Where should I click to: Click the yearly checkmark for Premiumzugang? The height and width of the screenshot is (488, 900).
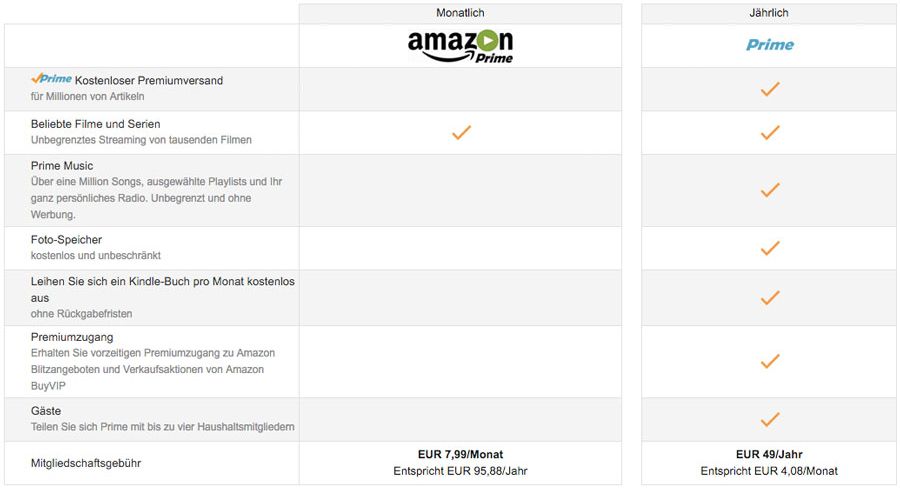pyautogui.click(x=770, y=362)
